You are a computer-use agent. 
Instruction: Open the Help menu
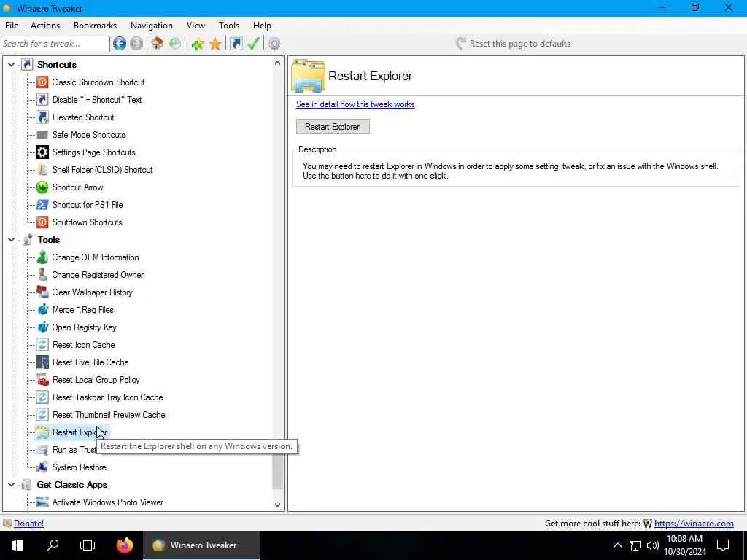[262, 26]
